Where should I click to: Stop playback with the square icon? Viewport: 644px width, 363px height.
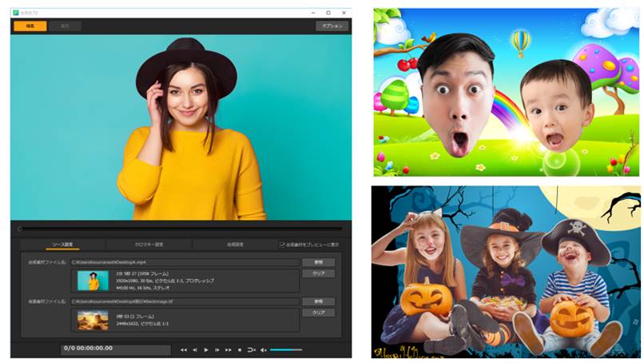pyautogui.click(x=239, y=349)
